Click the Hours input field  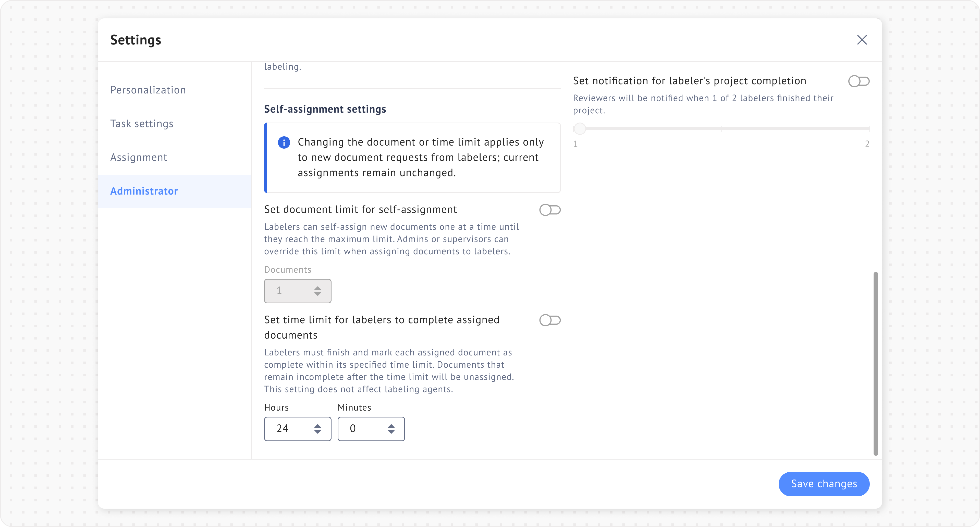pos(289,429)
